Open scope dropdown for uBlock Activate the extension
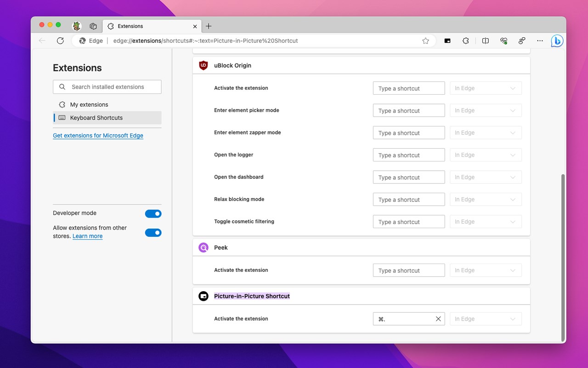The width and height of the screenshot is (588, 368). pos(486,88)
